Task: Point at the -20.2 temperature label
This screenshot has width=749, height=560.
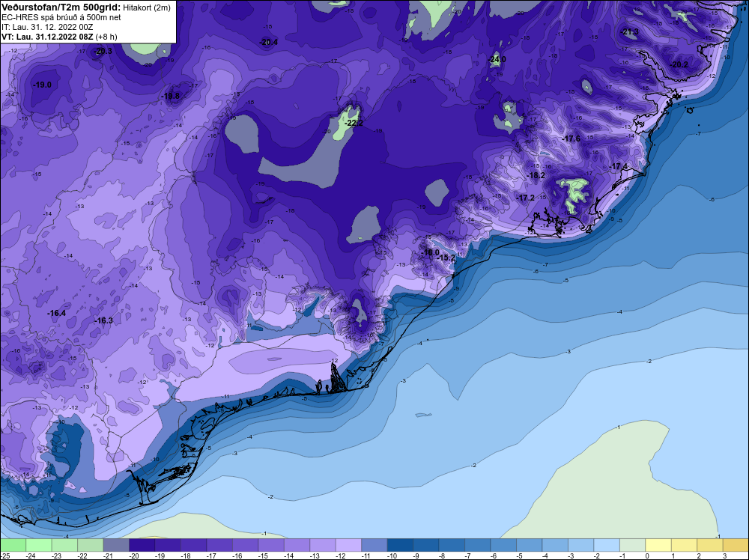Action: tap(680, 64)
